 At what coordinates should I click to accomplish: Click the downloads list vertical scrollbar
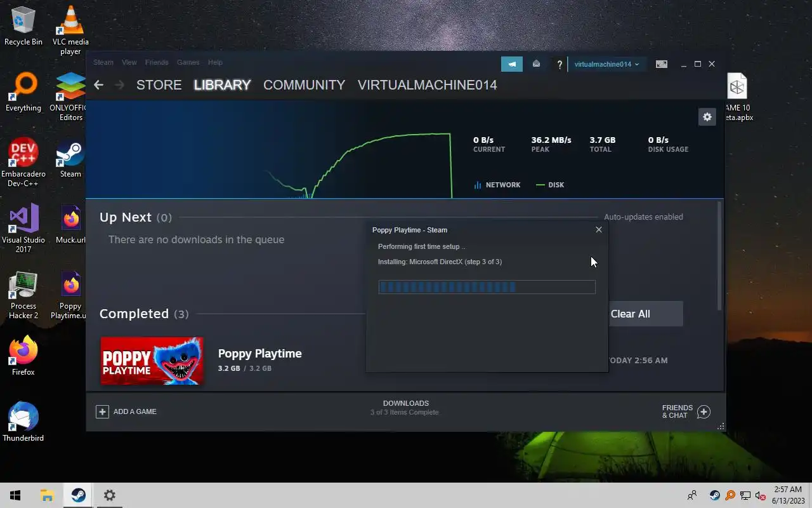(x=719, y=256)
